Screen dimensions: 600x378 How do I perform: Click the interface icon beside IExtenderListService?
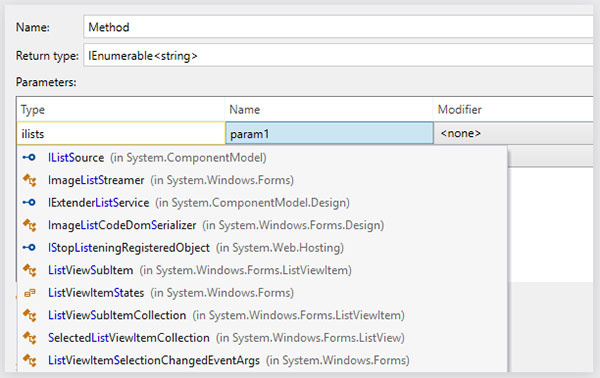29,203
